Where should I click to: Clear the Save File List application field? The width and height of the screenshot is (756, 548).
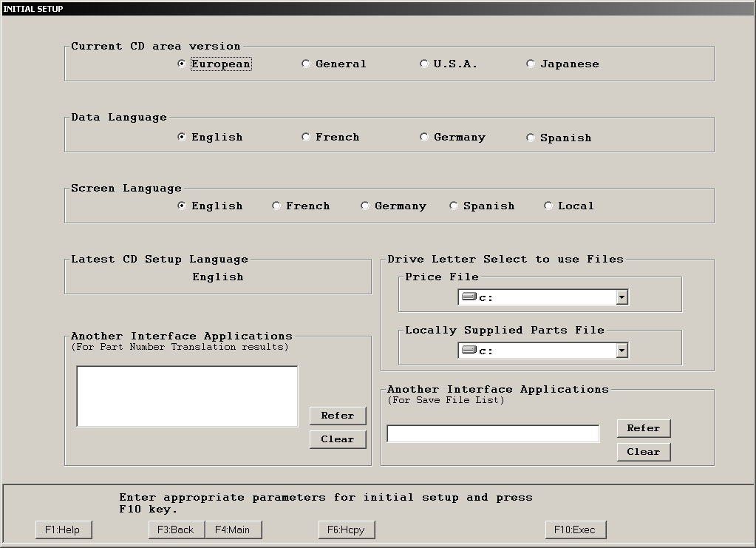644,452
